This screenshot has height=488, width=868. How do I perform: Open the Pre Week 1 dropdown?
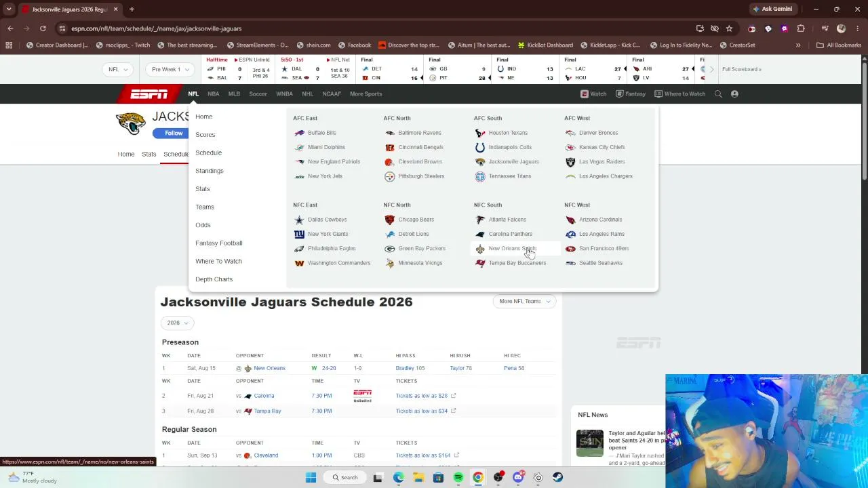(170, 69)
